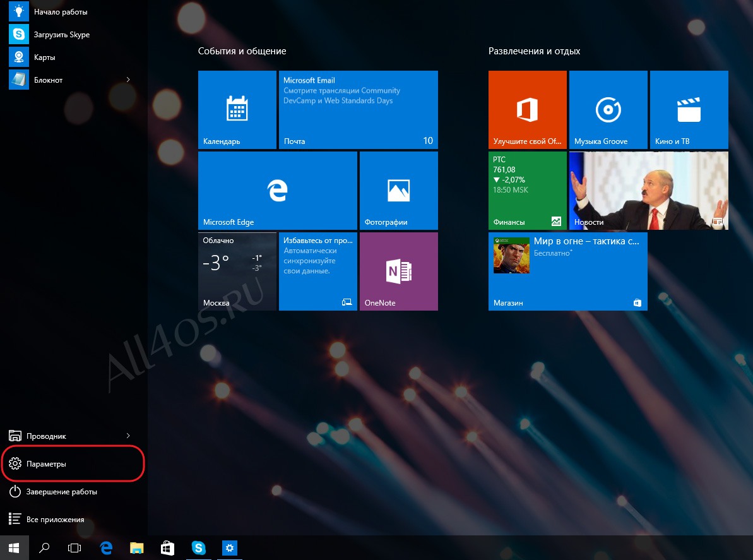Open the Фотографии tile
The width and height of the screenshot is (753, 560).
pyautogui.click(x=398, y=191)
